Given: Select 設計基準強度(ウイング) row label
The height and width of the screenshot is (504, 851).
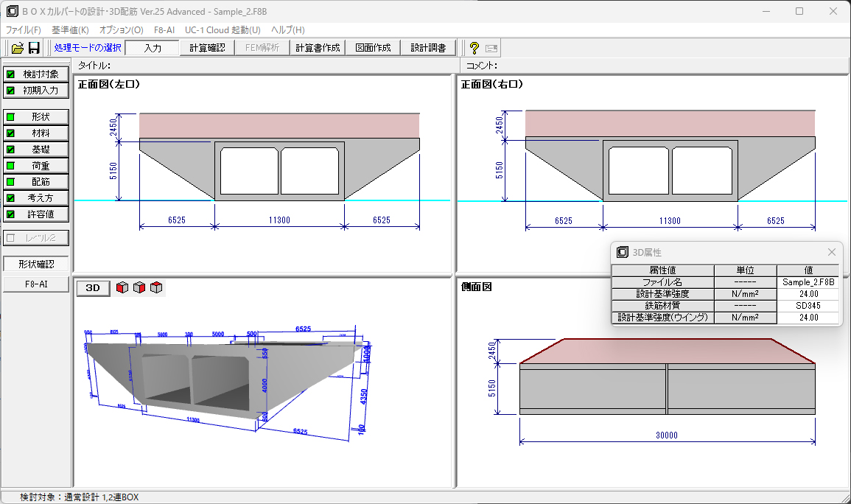Looking at the screenshot, I should point(662,318).
